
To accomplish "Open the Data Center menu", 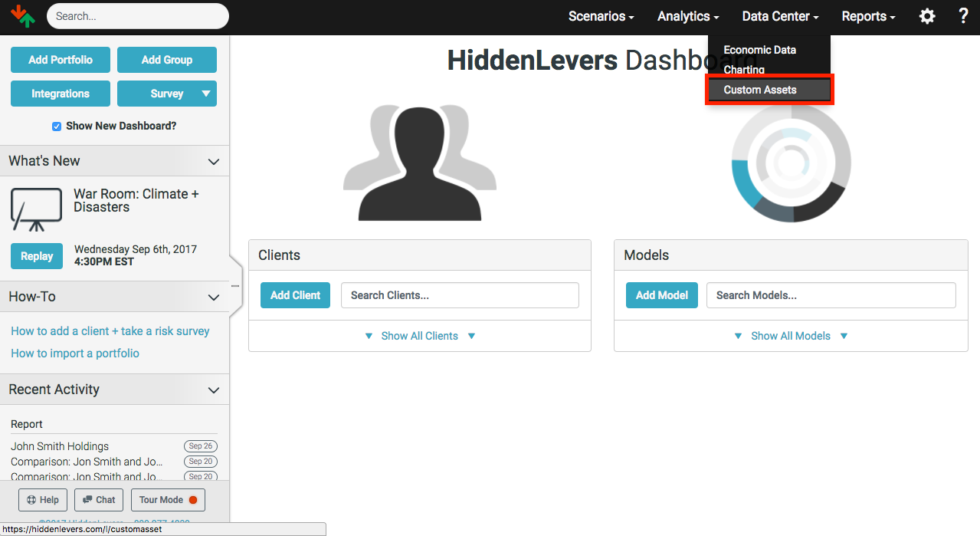I will coord(780,16).
